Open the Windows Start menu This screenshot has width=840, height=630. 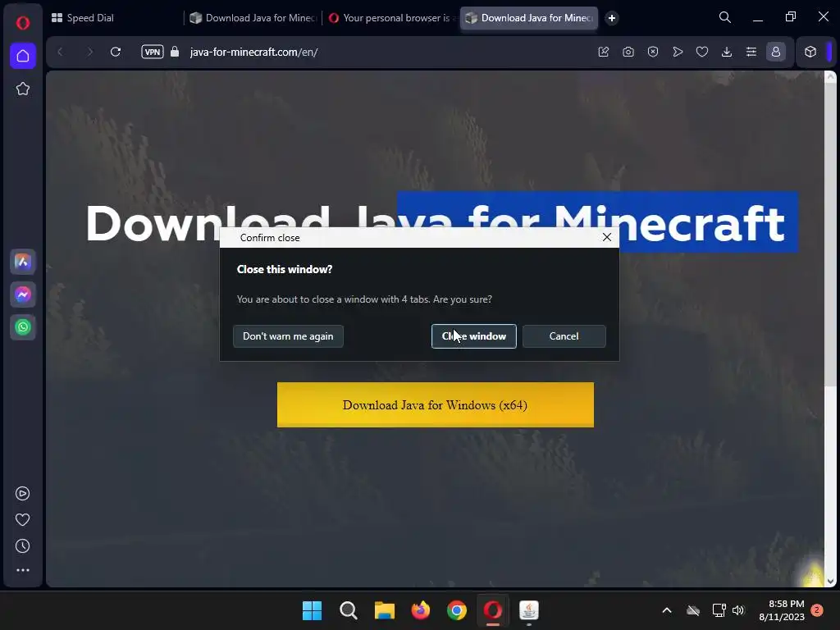click(313, 610)
